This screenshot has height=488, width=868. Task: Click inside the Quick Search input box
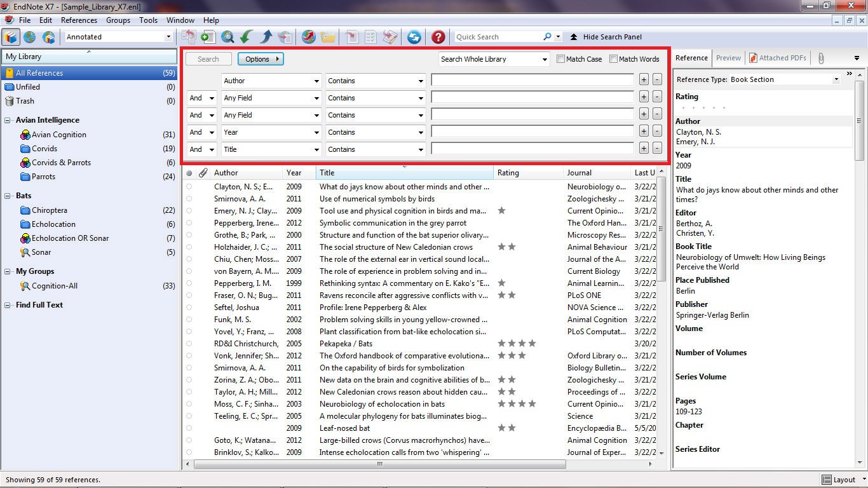[x=498, y=37]
